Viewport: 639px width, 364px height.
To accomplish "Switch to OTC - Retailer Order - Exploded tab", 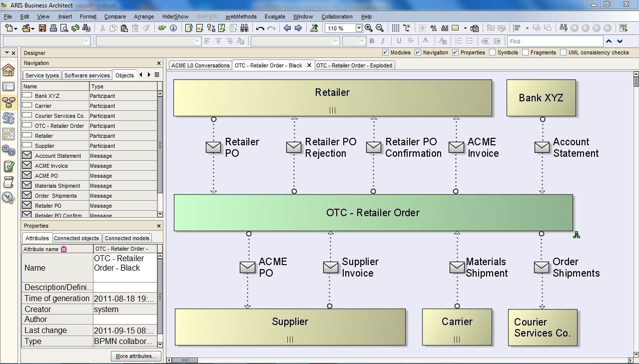I will click(354, 65).
